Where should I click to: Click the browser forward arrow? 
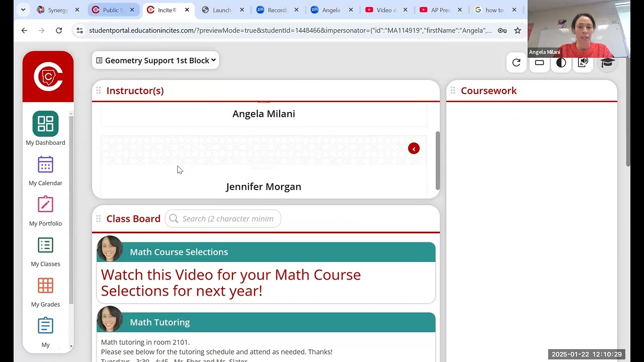pos(41,30)
